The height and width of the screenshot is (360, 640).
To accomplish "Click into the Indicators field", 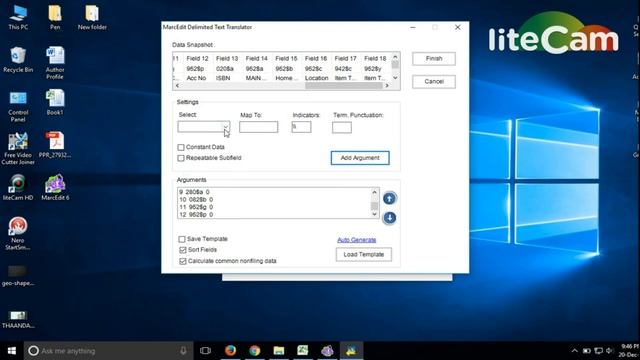I will (x=301, y=127).
